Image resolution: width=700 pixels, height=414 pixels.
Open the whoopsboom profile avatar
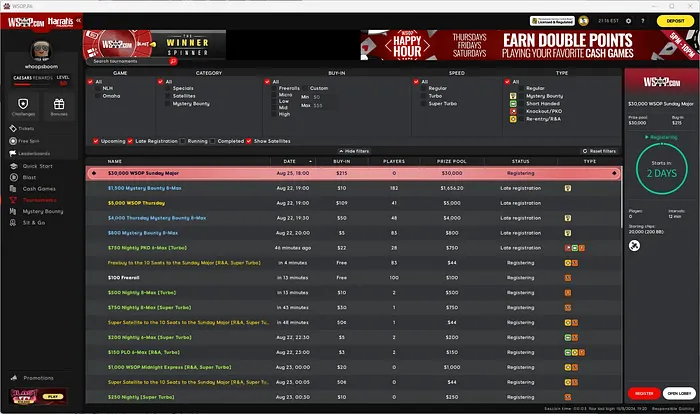pos(41,51)
